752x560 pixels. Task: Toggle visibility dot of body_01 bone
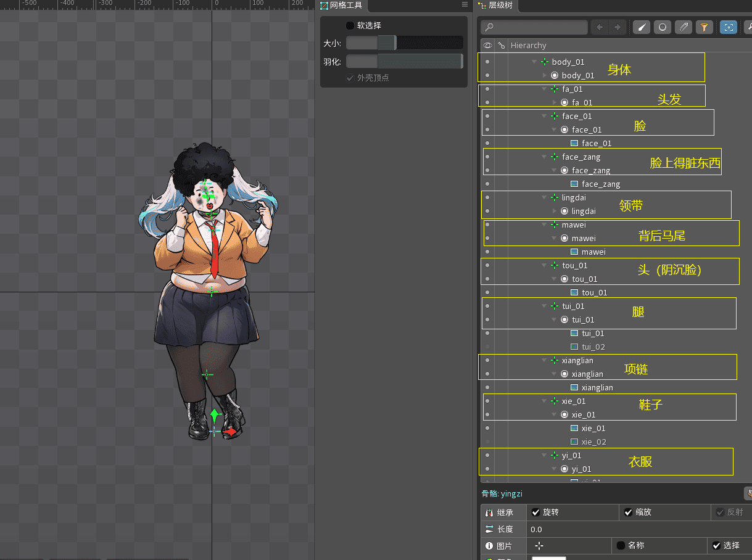pyautogui.click(x=487, y=62)
